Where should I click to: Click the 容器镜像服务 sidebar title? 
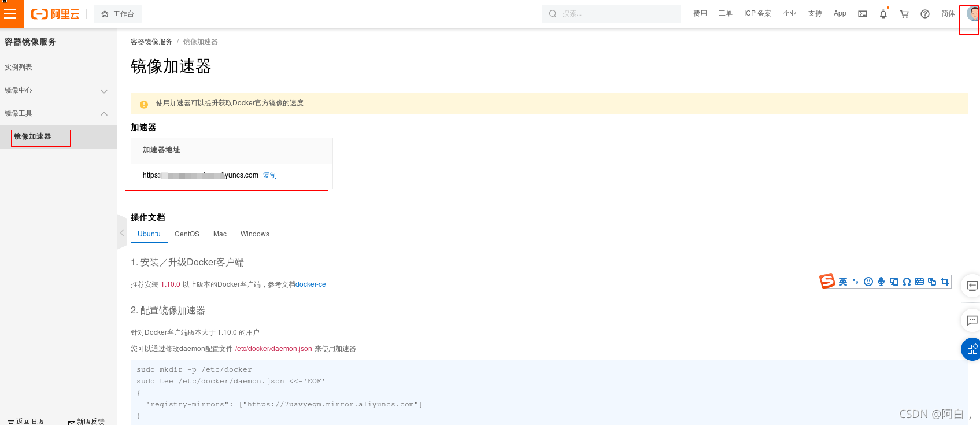[x=31, y=42]
